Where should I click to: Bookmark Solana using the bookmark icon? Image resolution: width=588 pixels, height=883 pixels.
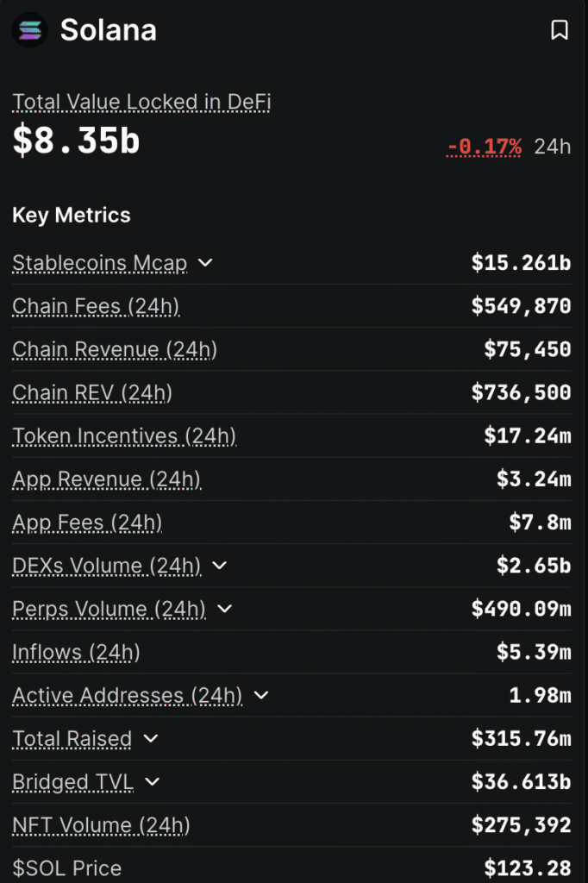point(560,30)
